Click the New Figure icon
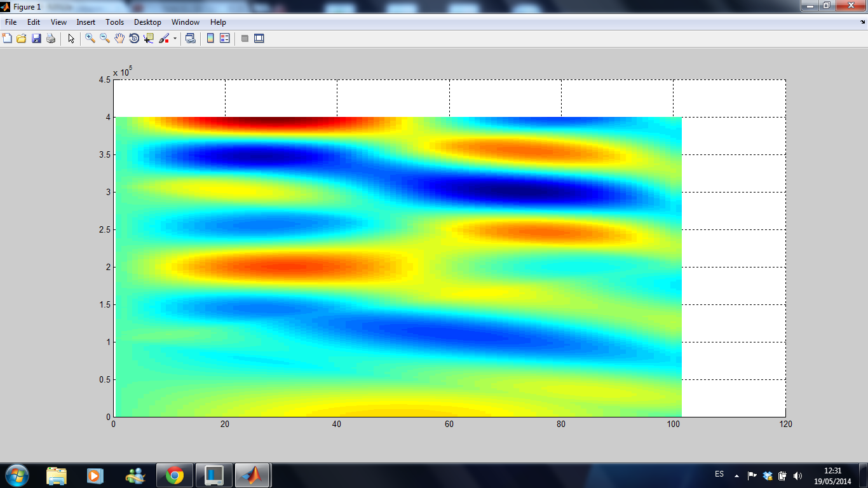868x488 pixels. click(8, 39)
